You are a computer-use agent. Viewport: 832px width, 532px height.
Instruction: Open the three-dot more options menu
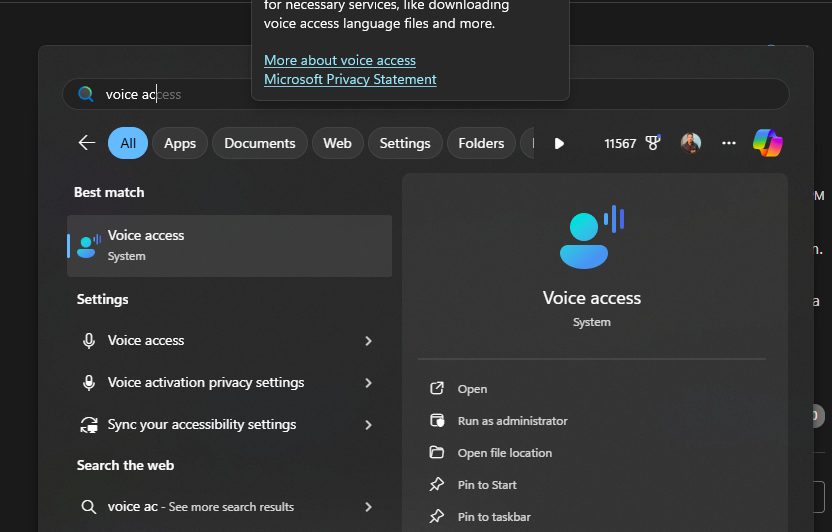pos(729,143)
